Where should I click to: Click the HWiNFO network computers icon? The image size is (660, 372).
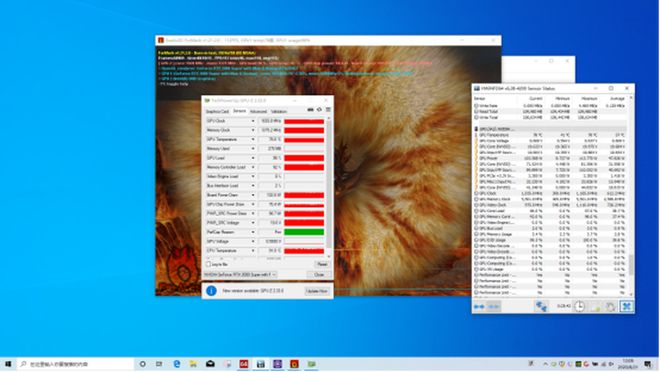tap(541, 306)
